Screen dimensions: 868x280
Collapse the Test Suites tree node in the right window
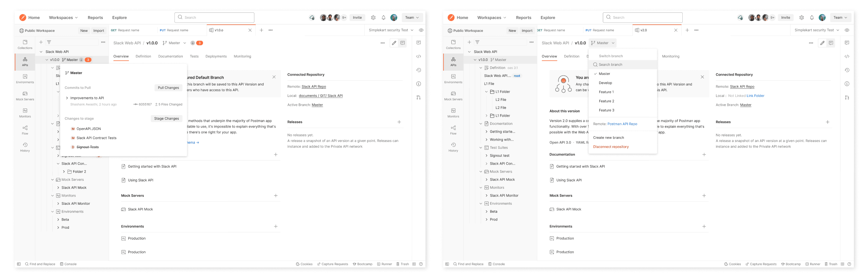(x=481, y=148)
